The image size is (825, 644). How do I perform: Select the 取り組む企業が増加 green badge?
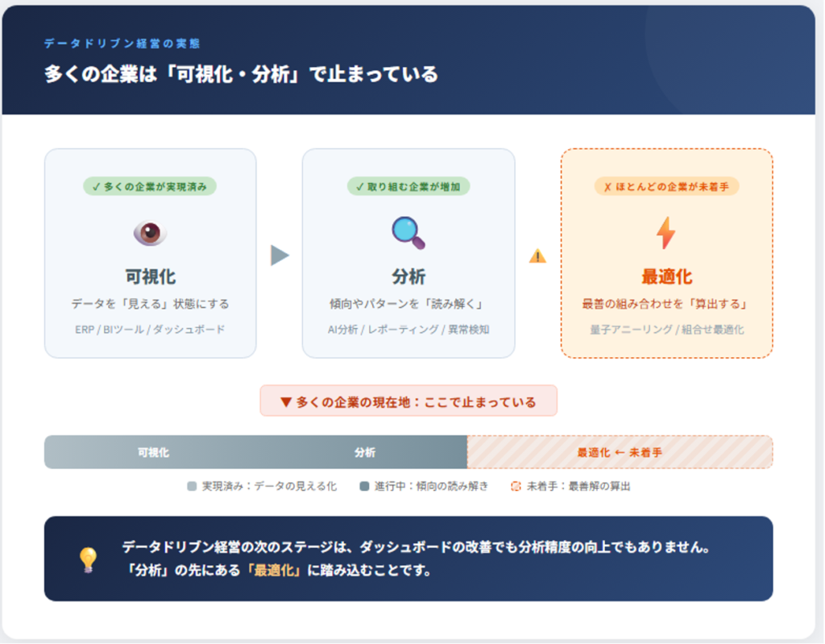pos(408,186)
